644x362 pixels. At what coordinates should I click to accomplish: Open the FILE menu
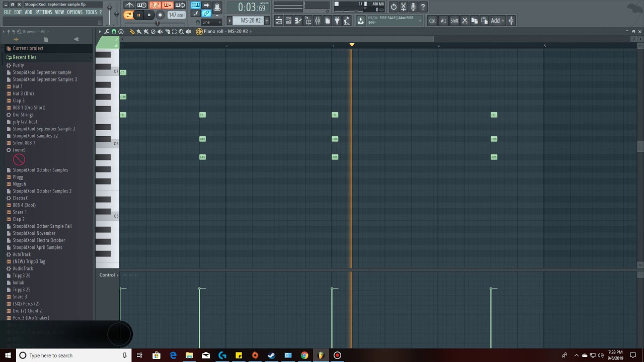8,12
